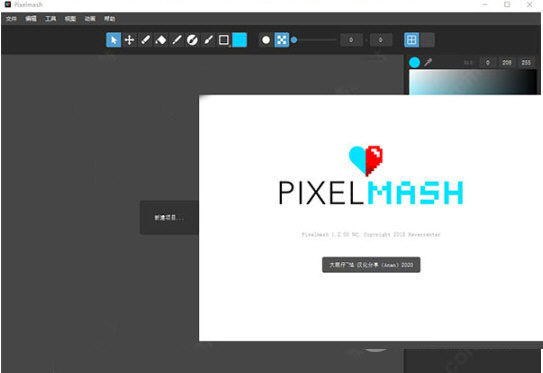Open the 编辑 (Edit) menu
This screenshot has height=373, width=543.
point(31,19)
